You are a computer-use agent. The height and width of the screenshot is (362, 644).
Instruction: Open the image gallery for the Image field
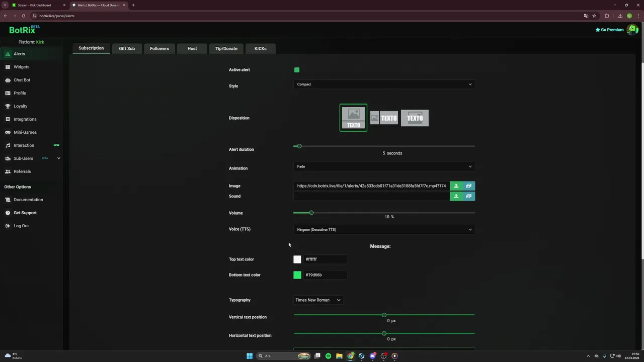(x=468, y=186)
